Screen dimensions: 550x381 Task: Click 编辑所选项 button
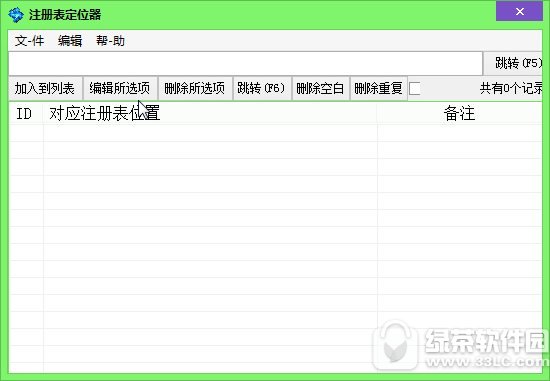point(120,88)
